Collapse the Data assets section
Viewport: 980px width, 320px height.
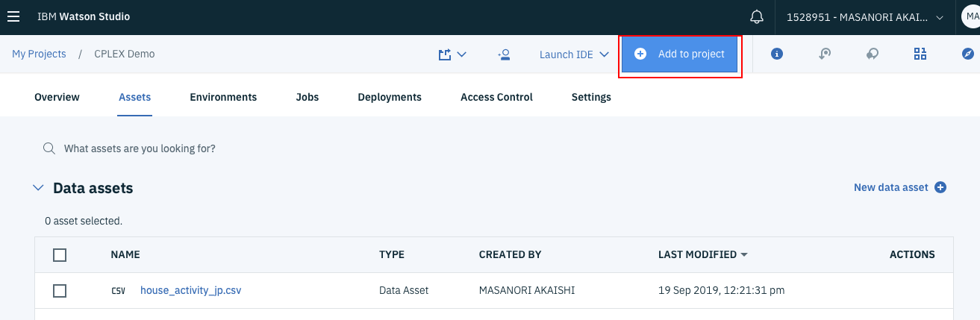pyautogui.click(x=39, y=188)
